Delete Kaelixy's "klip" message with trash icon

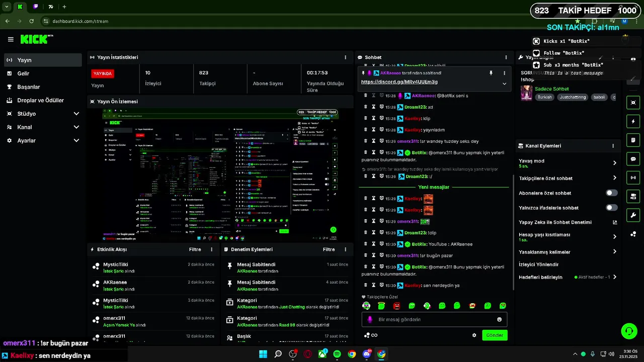(x=366, y=119)
